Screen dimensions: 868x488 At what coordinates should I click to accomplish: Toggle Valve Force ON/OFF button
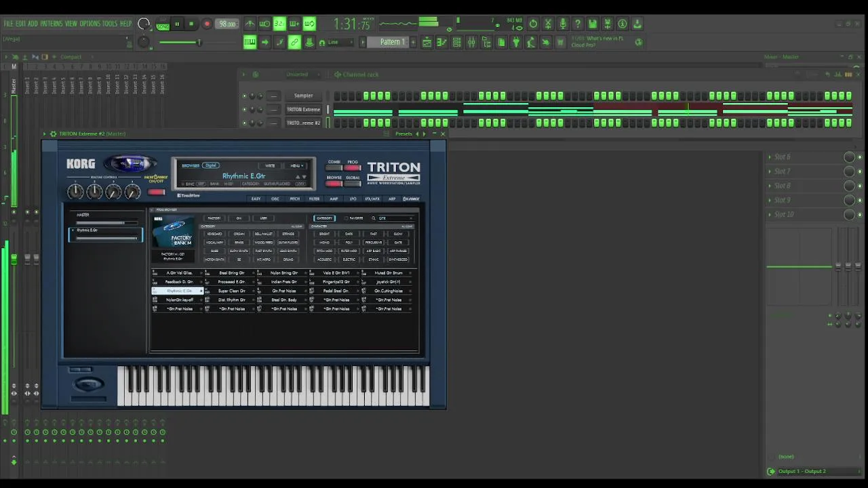point(157,192)
